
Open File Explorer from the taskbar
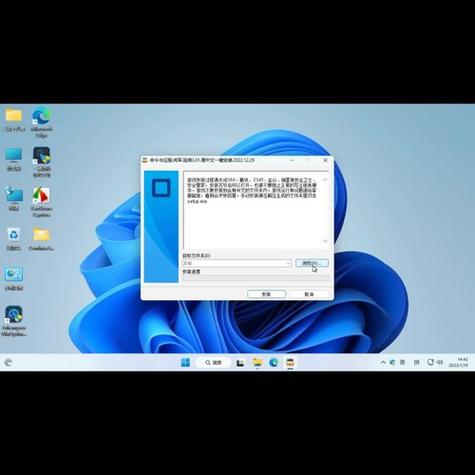pos(257,362)
